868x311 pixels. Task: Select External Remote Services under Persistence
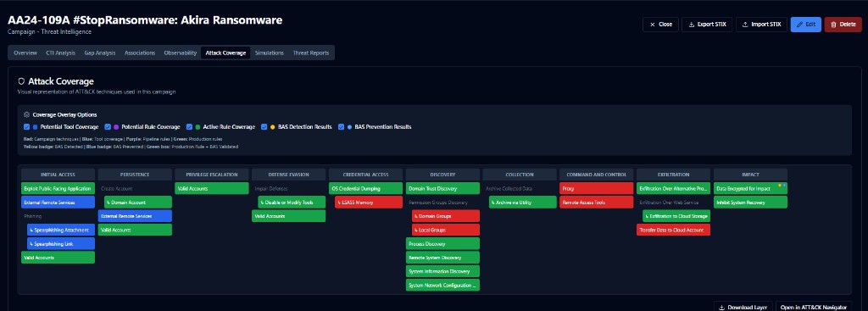point(135,216)
